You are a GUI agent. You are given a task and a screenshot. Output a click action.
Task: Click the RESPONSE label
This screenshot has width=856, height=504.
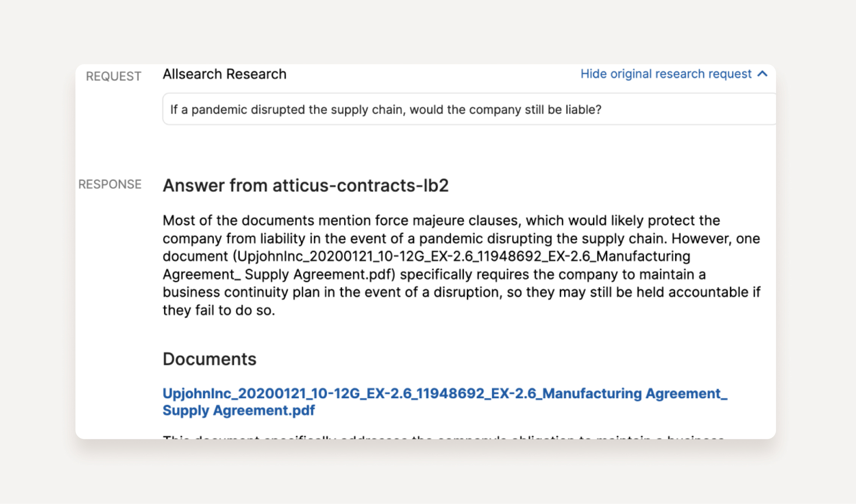pos(110,184)
